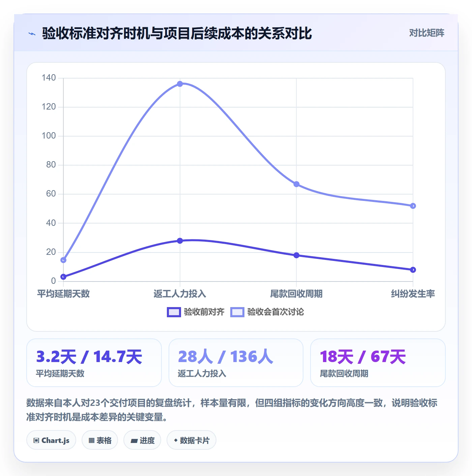Click the light data point on 尾款回收周期
This screenshot has width=472, height=476.
tap(296, 184)
